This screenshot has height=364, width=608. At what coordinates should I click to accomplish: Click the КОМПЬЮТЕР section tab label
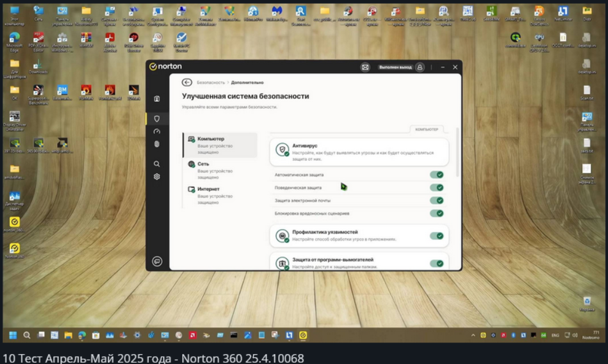pos(427,130)
